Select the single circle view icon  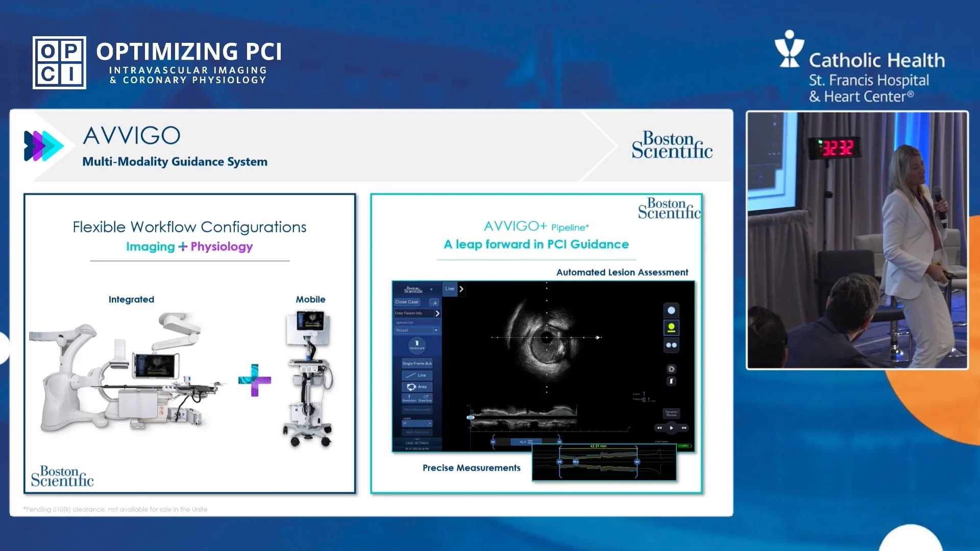[672, 310]
